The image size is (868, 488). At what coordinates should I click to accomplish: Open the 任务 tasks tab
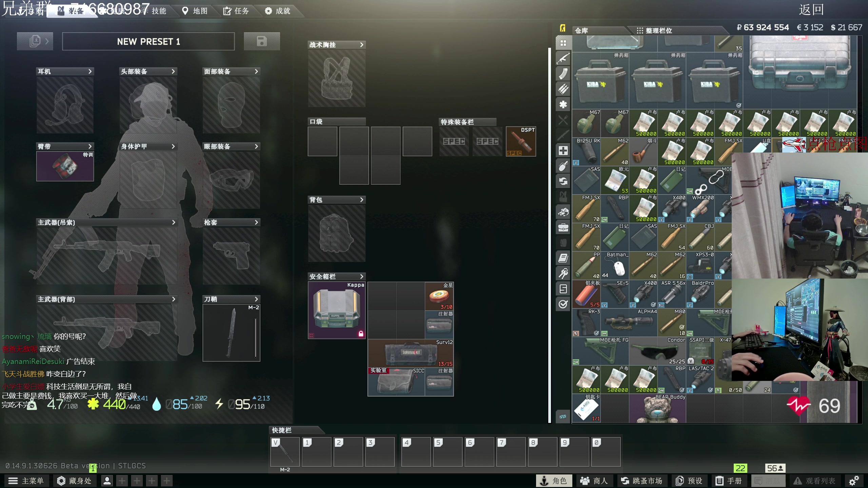236,11
